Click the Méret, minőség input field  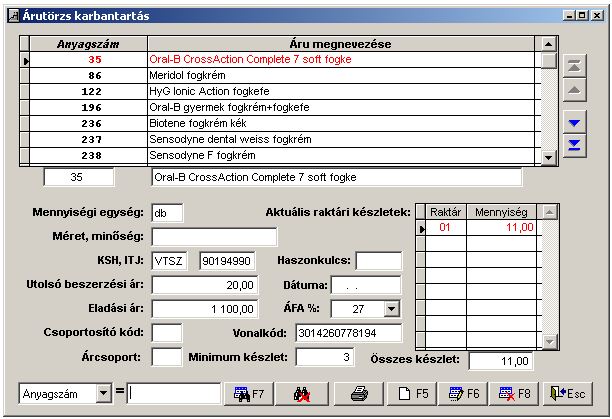pyautogui.click(x=214, y=237)
